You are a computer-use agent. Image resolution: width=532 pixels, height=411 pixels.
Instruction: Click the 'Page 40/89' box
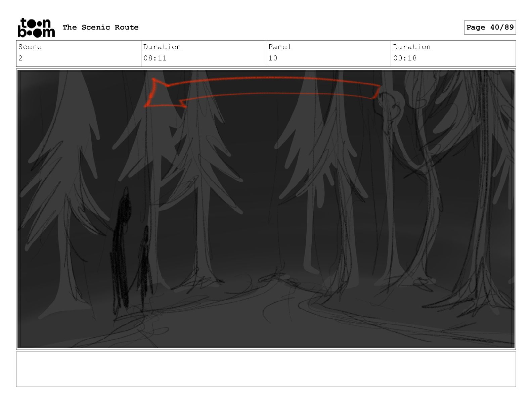coord(490,28)
